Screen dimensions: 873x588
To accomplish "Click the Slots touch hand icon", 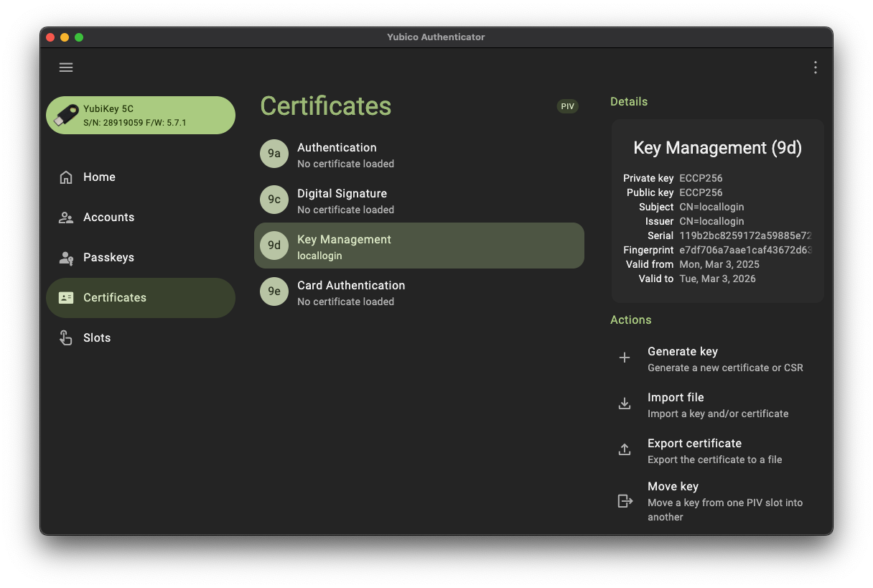I will 66,338.
